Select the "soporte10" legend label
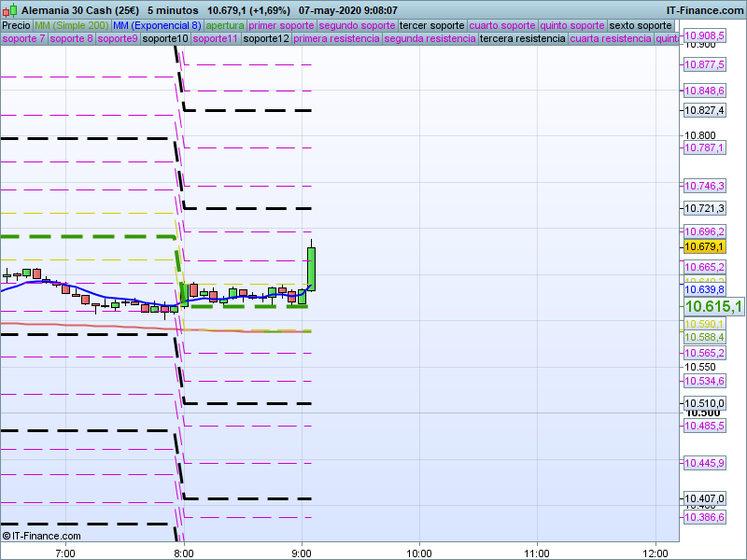747x560 pixels. coord(166,39)
